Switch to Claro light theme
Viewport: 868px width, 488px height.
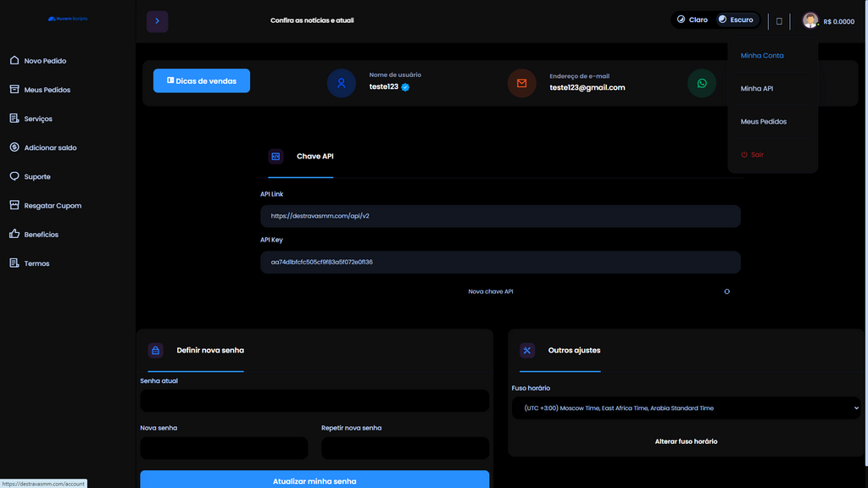click(693, 19)
